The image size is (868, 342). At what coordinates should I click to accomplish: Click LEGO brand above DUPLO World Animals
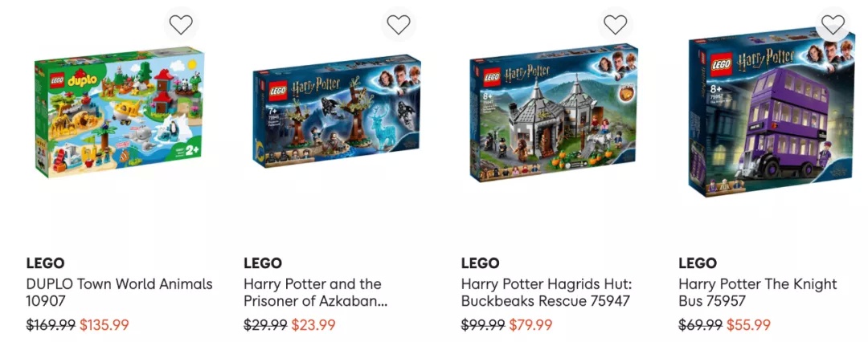point(45,263)
